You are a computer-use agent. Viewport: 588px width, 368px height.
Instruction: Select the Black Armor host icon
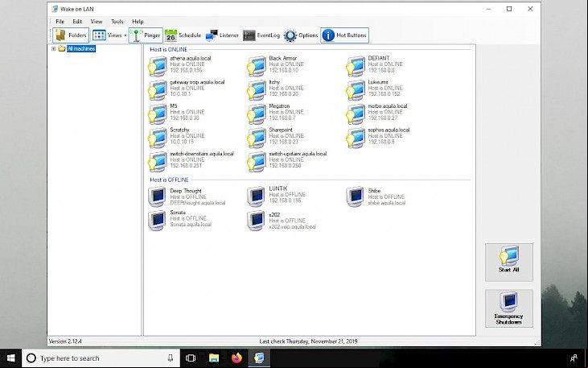256,67
